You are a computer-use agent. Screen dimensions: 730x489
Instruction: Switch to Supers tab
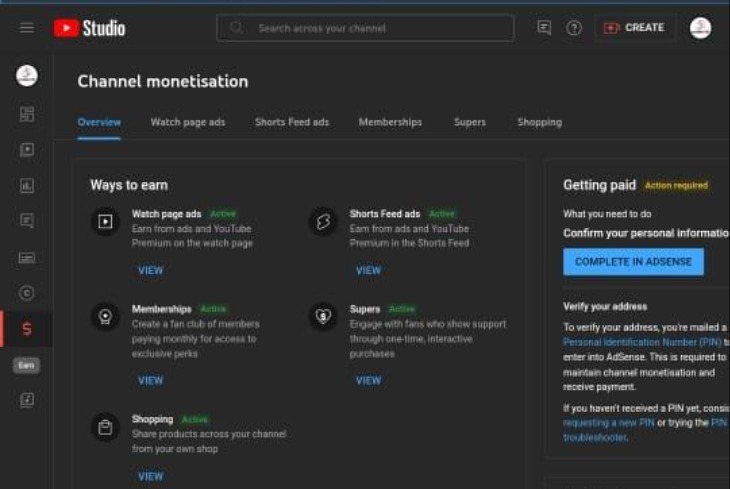pyautogui.click(x=470, y=122)
